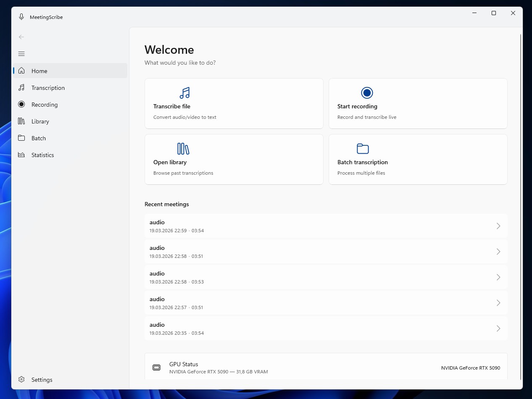Select the Transcription icon in the sidebar
Viewport: 532px width, 399px height.
click(21, 87)
